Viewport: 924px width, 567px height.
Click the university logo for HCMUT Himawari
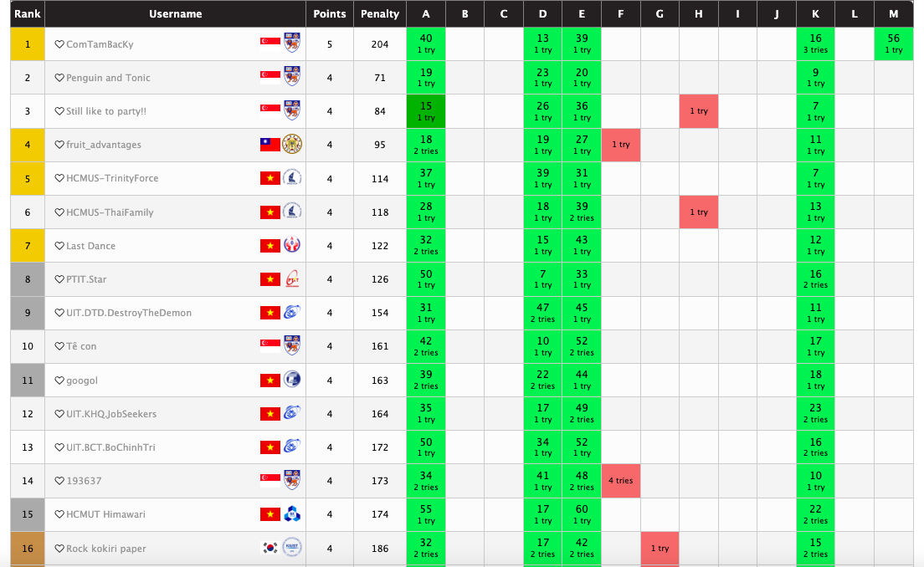coord(291,514)
